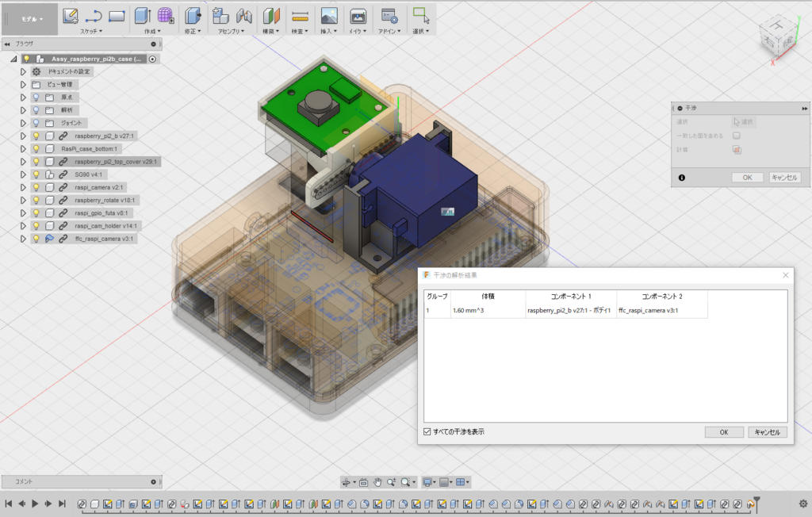
Task: Click キャンセル in the 干渉 panel
Action: (784, 178)
